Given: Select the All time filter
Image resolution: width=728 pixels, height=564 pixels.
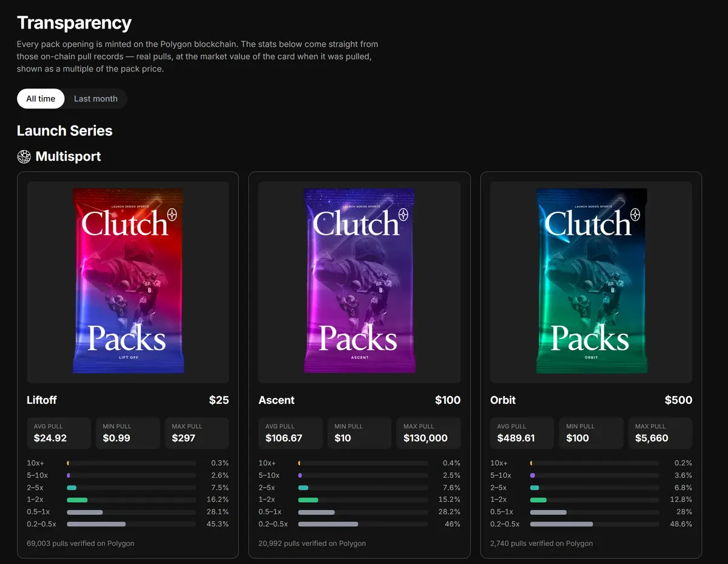Looking at the screenshot, I should [x=41, y=99].
